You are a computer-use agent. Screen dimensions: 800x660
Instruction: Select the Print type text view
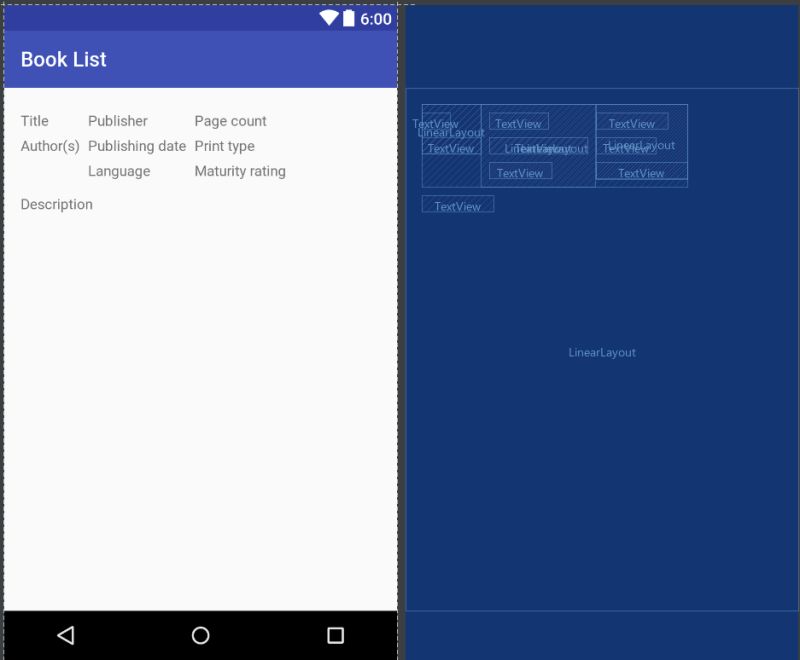[x=224, y=146]
